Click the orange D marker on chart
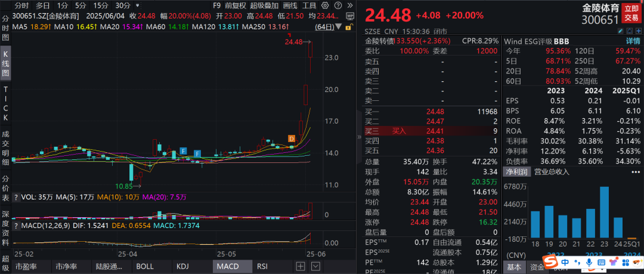The height and width of the screenshot is (274, 644). [x=292, y=138]
